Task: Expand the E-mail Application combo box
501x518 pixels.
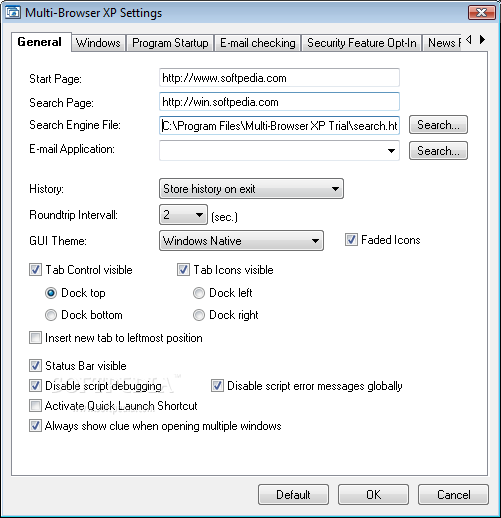Action: [391, 151]
